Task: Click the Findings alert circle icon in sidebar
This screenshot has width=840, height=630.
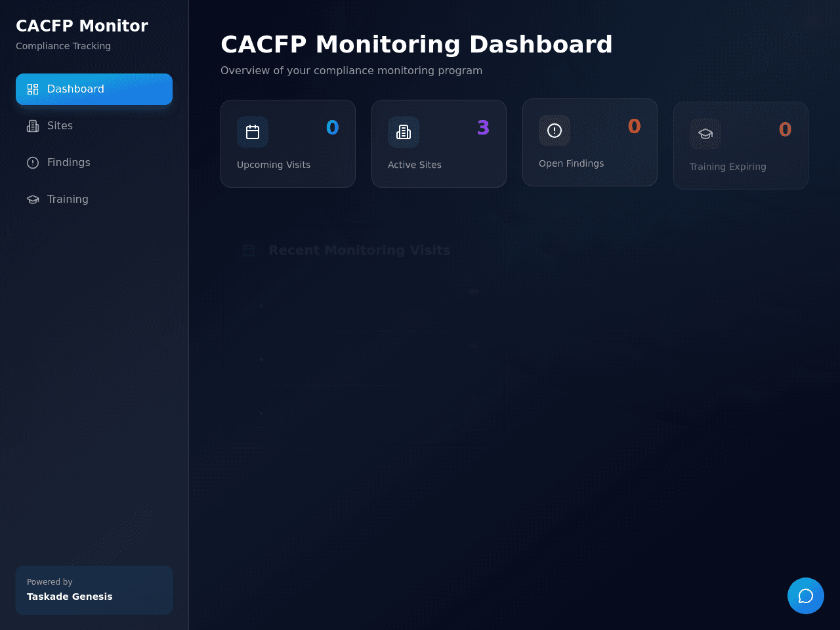Action: [33, 163]
